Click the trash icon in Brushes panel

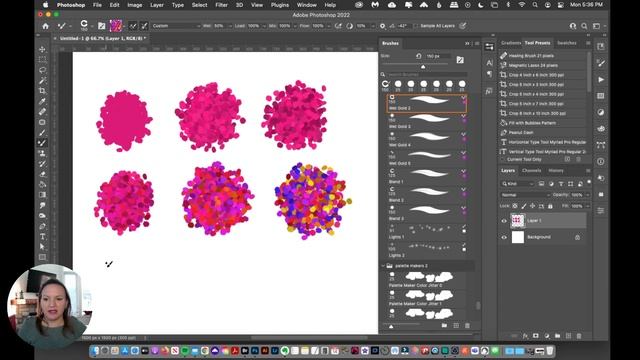tap(467, 325)
